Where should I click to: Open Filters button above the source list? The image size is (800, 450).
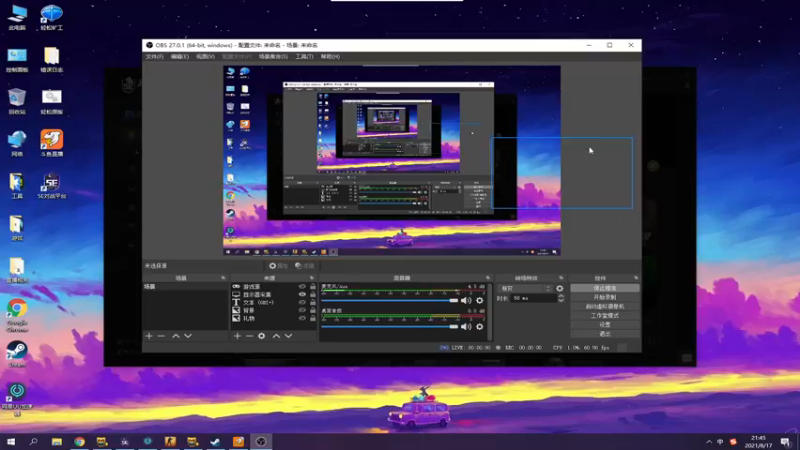click(305, 266)
